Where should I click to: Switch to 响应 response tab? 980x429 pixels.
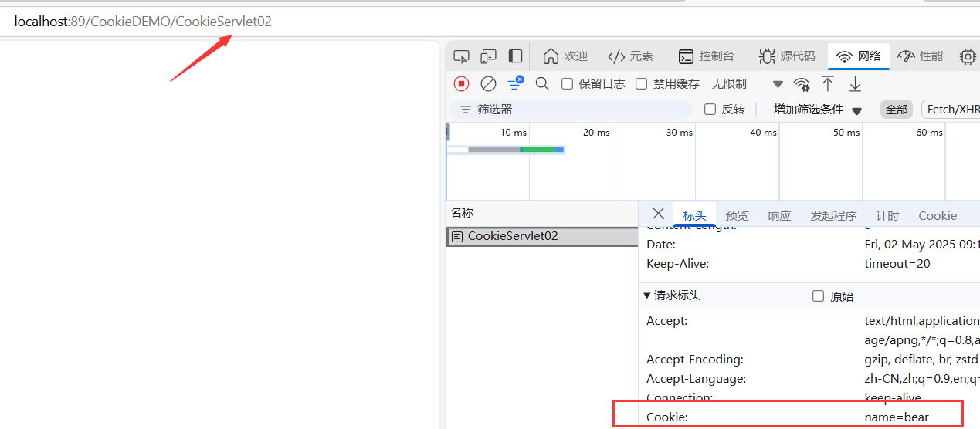pyautogui.click(x=779, y=215)
